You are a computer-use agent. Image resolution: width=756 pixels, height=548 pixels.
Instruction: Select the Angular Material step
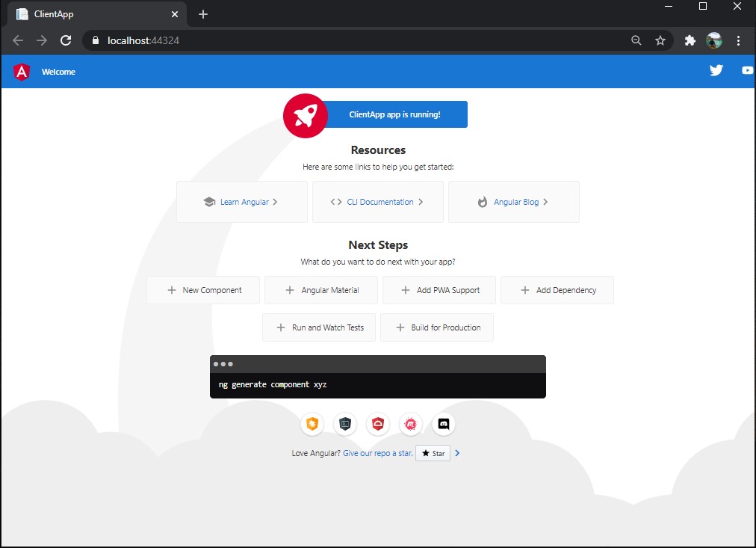pos(321,290)
